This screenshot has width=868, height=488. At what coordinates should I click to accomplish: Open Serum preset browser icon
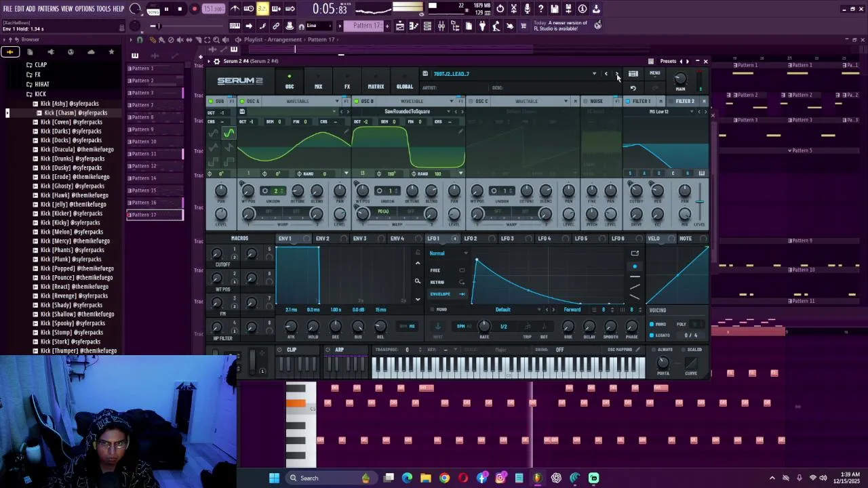[x=633, y=74]
